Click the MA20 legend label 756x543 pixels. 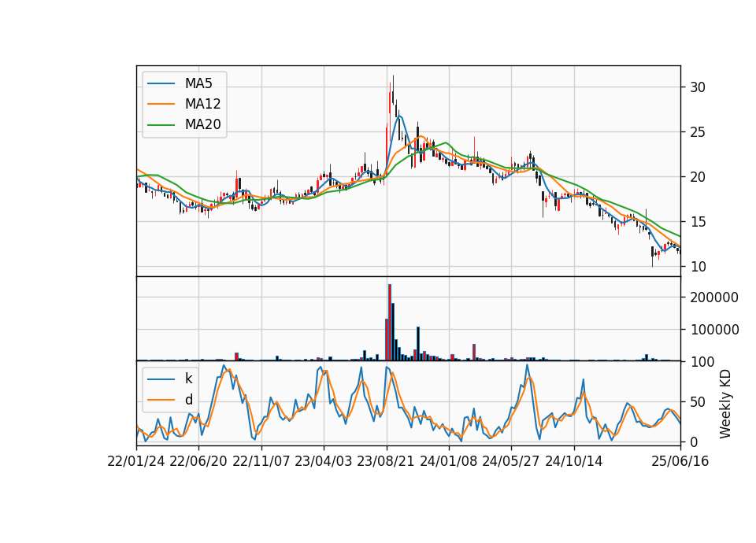(x=202, y=124)
